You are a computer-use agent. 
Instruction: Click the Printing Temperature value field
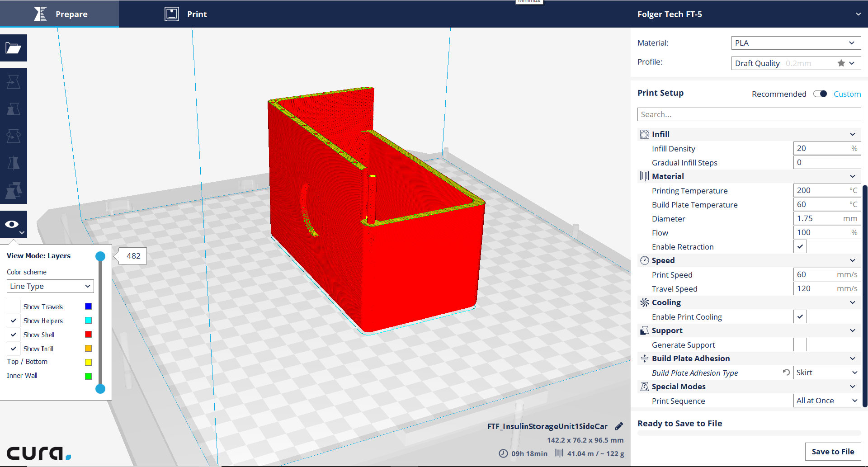pyautogui.click(x=827, y=190)
